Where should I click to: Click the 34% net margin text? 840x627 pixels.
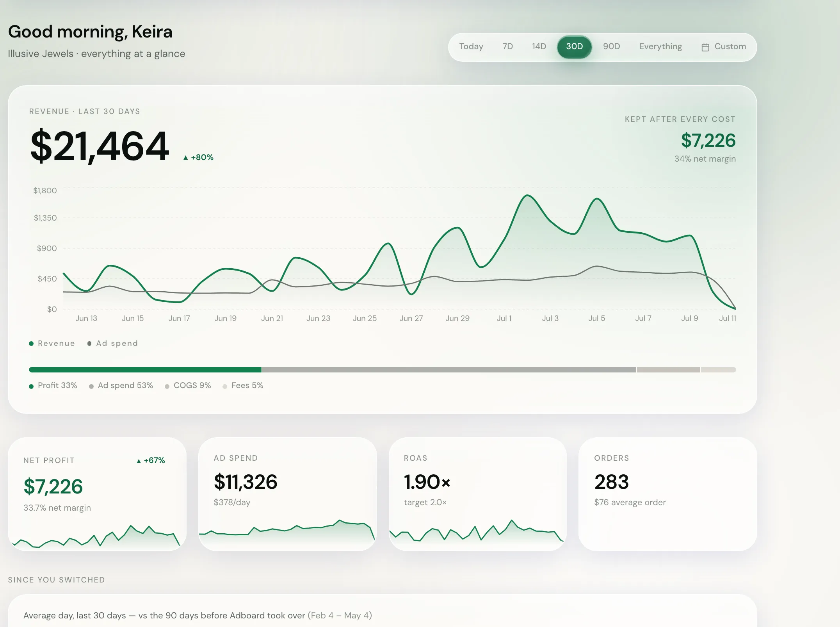pos(705,159)
